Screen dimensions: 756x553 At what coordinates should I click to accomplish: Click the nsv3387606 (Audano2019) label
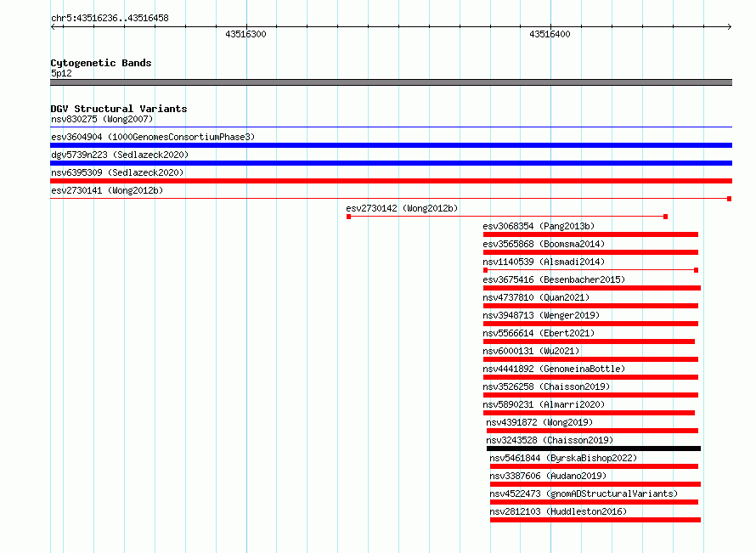pyautogui.click(x=548, y=476)
